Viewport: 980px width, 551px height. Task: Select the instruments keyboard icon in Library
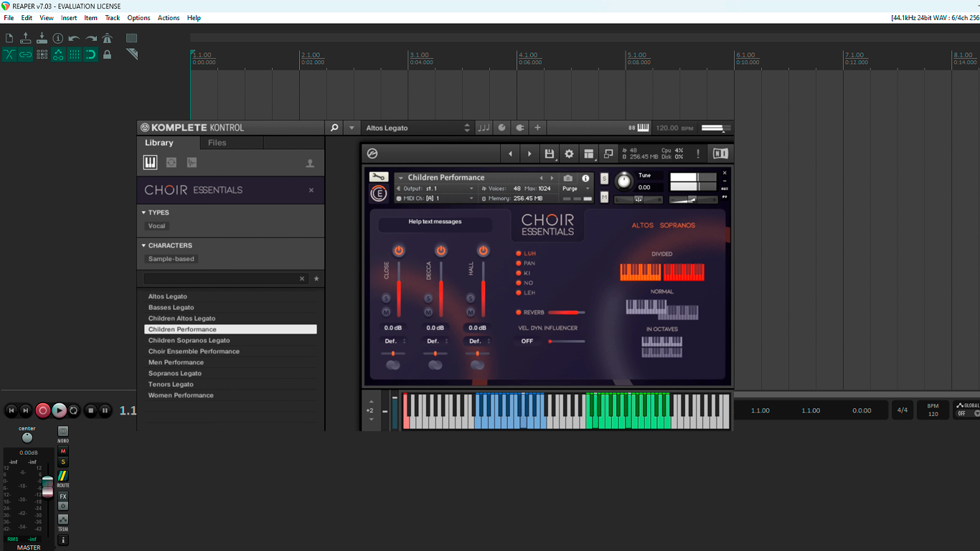[x=150, y=163]
